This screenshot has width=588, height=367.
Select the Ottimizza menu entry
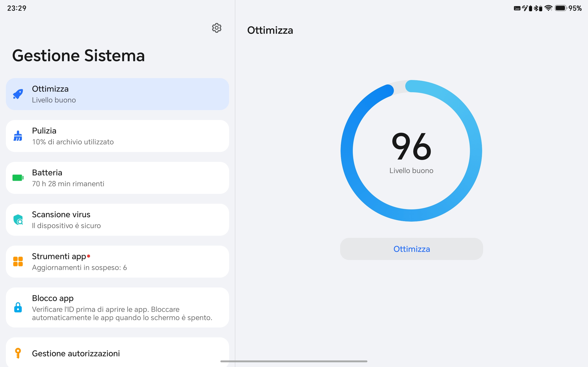[x=117, y=94]
